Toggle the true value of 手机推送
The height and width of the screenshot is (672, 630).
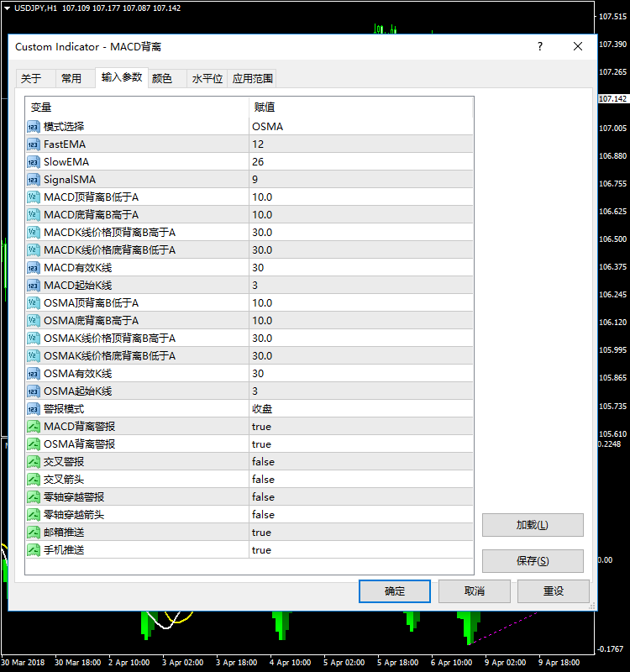(x=361, y=550)
